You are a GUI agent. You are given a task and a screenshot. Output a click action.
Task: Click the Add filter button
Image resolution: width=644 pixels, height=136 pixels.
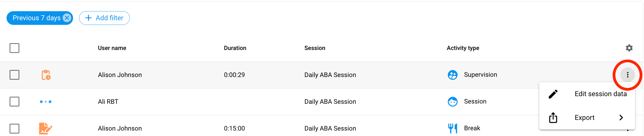104,18
